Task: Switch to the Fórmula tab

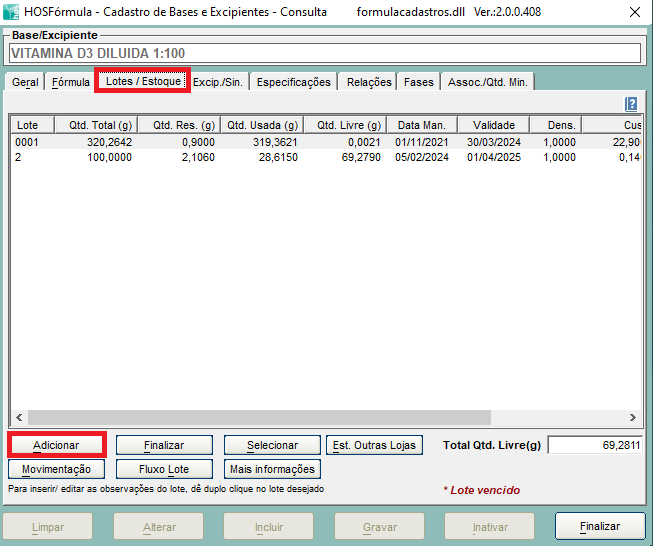Action: point(70,82)
